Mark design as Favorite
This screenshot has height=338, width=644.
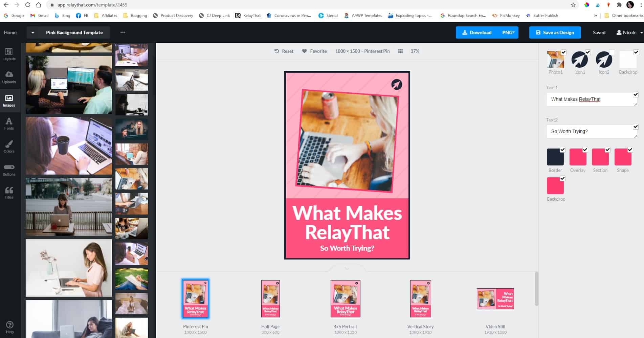[x=314, y=51]
